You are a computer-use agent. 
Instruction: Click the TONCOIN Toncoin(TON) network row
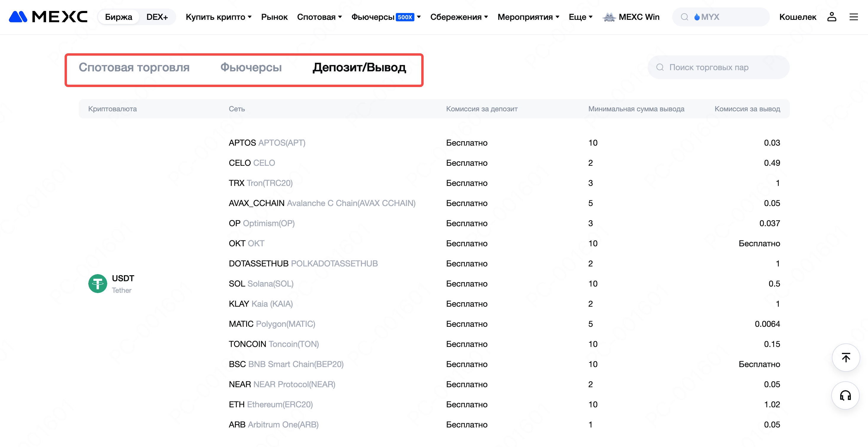pyautogui.click(x=505, y=344)
